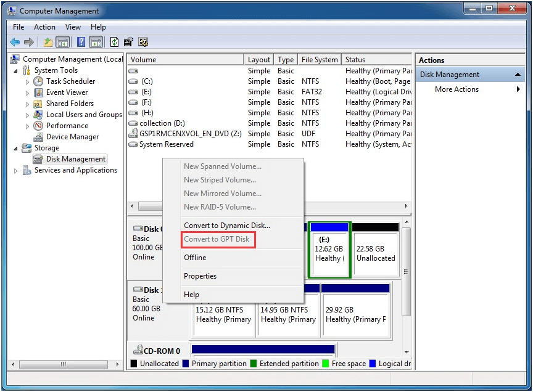Collapse the Storage tree node
533x392 pixels.
pos(15,149)
